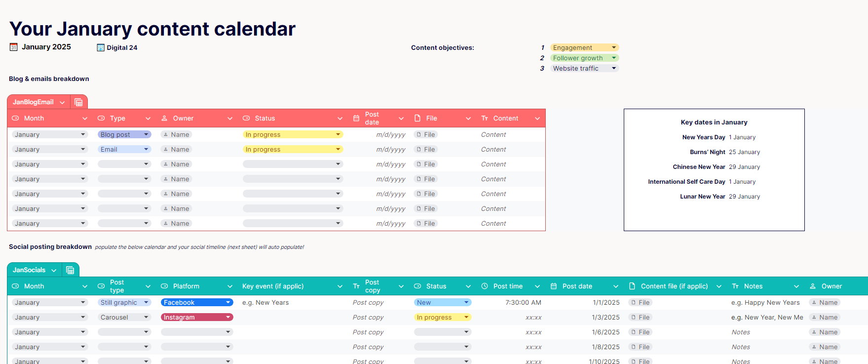This screenshot has width=868, height=364.
Task: Click the Content file icon in JanSocials header
Action: point(632,286)
